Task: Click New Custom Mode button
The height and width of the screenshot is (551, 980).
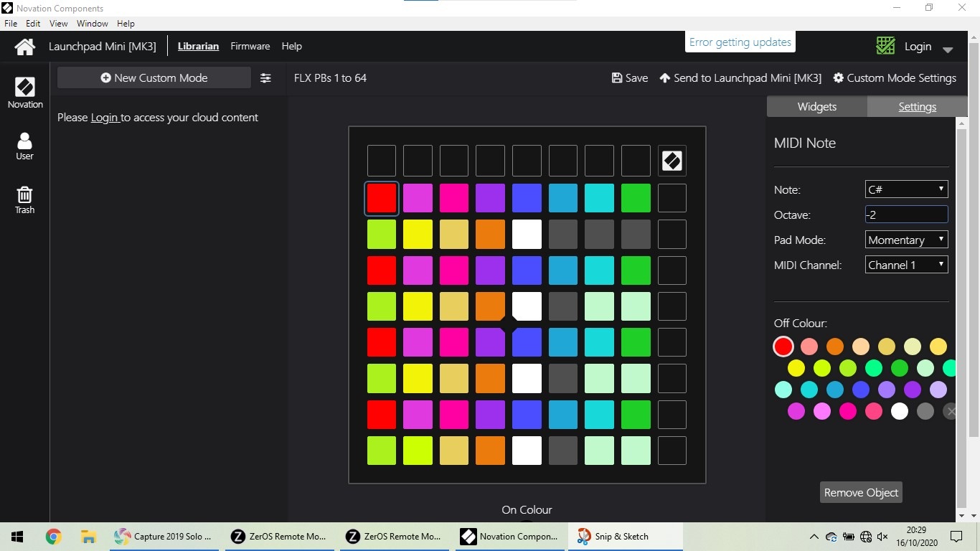Action: point(154,77)
